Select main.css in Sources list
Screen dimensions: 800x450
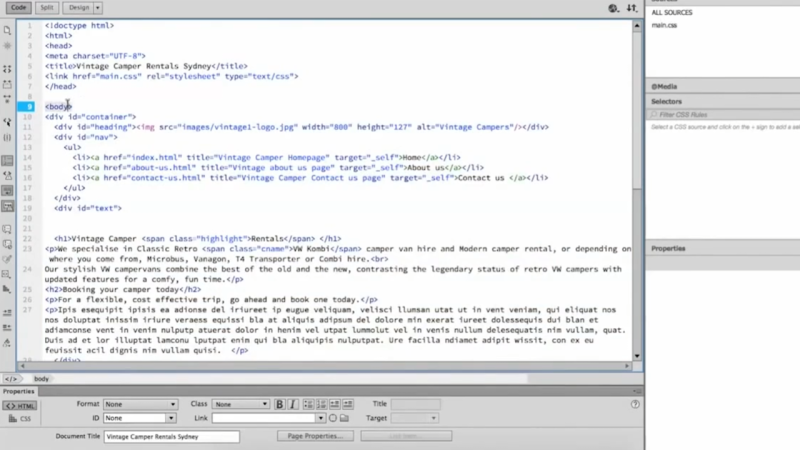(x=664, y=25)
